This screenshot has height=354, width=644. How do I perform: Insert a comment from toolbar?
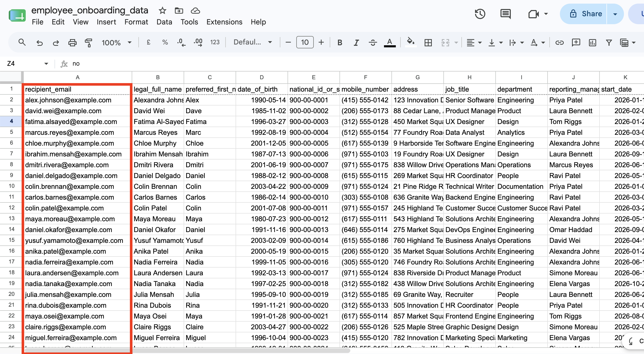[x=576, y=42]
